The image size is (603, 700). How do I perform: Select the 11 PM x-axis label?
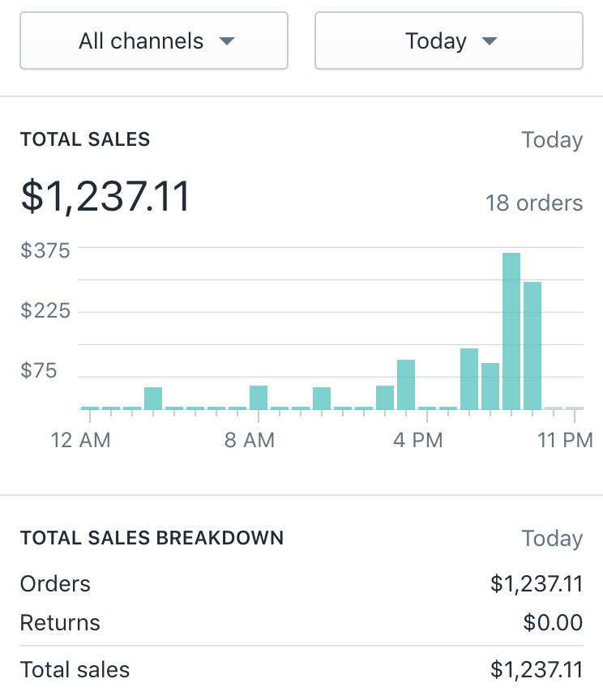pos(565,441)
